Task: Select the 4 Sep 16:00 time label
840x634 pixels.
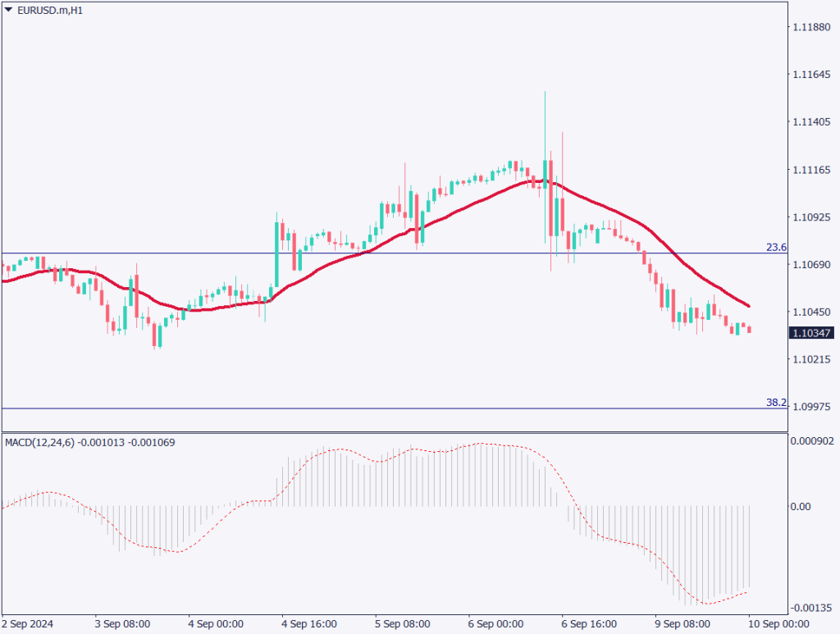Action: 308,624
